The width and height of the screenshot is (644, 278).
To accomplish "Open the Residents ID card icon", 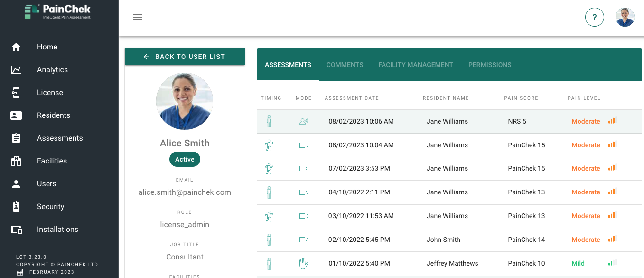I will pos(16,115).
